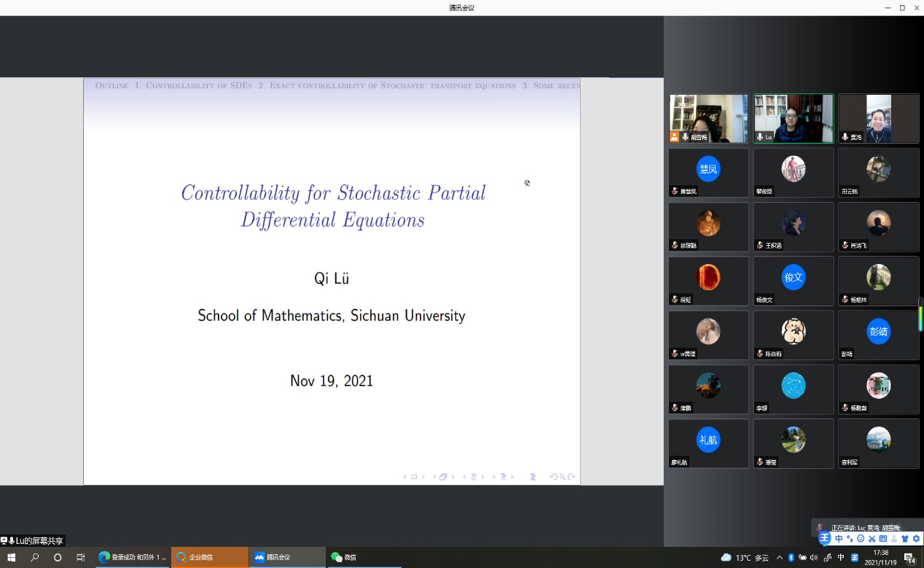Open the taskbar clock and calendar flyout
924x568 pixels.
(x=880, y=558)
